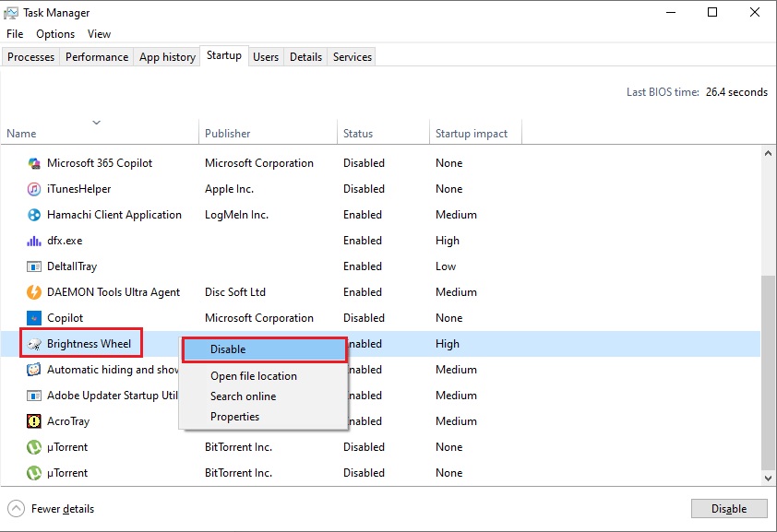Open the File menu
This screenshot has height=532, width=777.
point(15,34)
